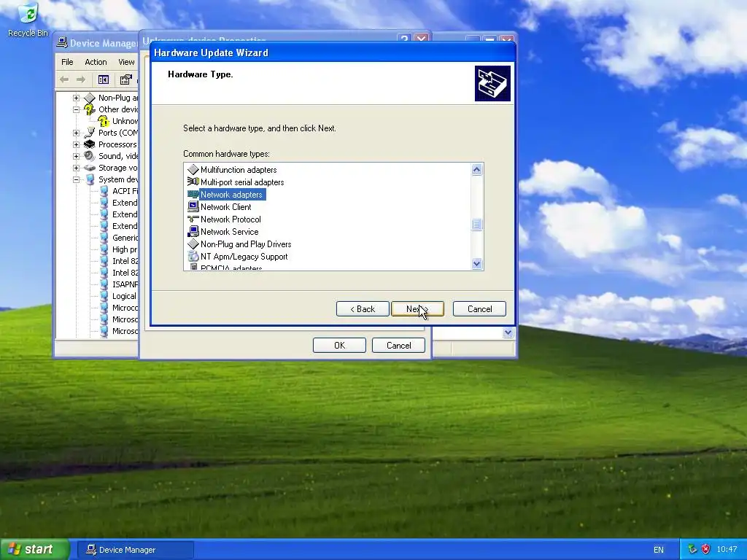Select Non-Plug and Play Drivers entry
Image resolution: width=747 pixels, height=560 pixels.
[x=246, y=244]
